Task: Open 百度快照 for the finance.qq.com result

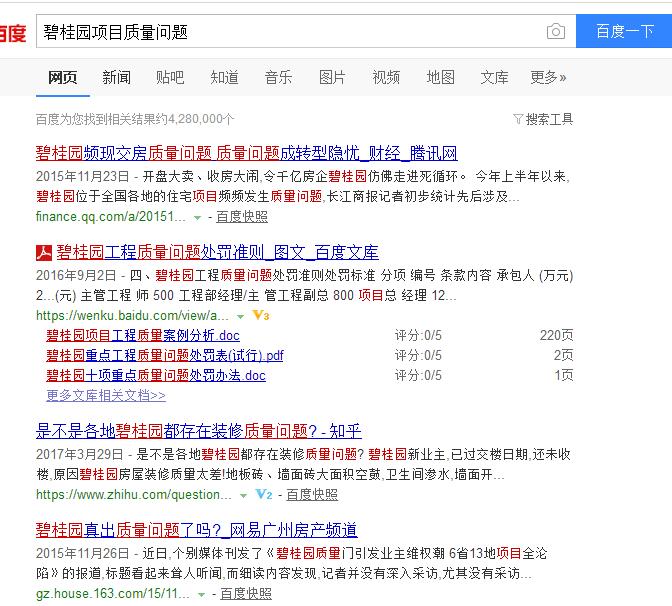Action: point(242,217)
